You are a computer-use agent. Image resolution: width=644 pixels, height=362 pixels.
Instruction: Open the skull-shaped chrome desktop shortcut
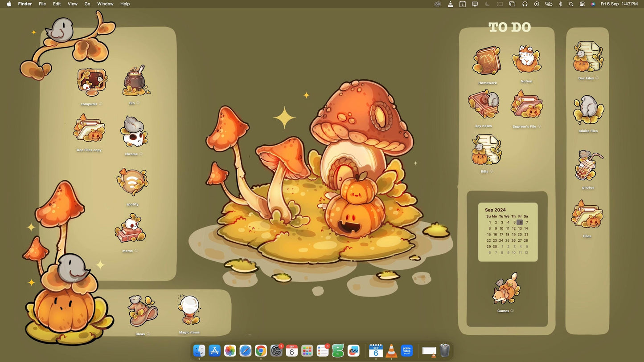(x=133, y=133)
